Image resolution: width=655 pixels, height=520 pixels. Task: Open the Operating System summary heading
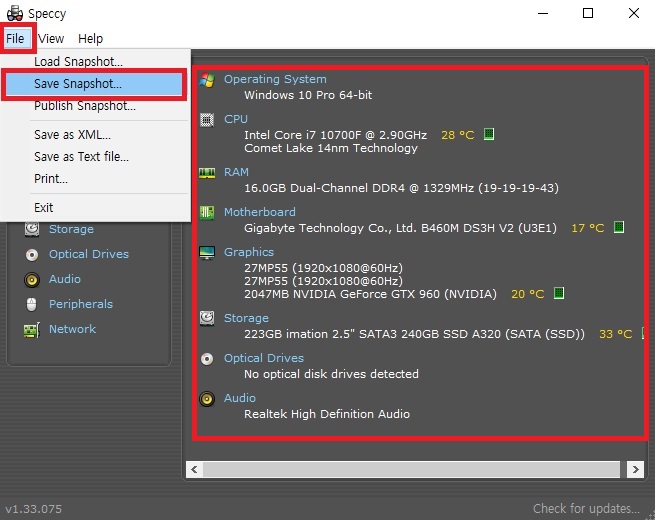[x=275, y=79]
